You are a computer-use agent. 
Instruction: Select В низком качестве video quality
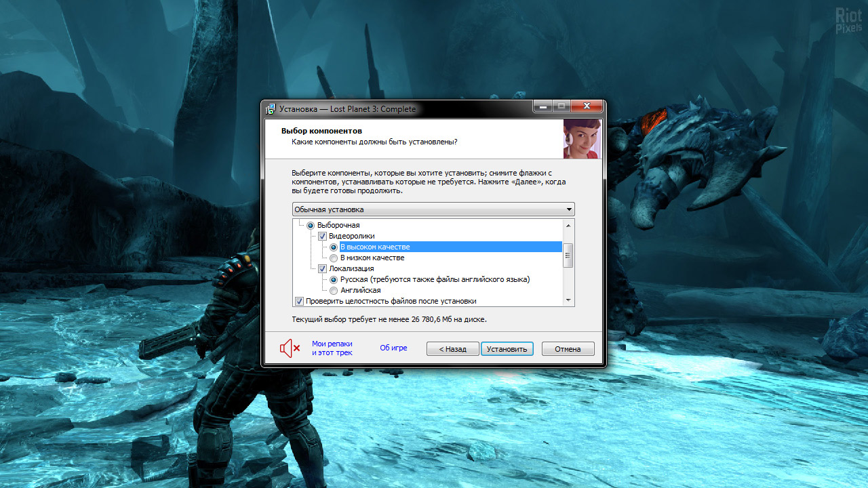pos(334,258)
